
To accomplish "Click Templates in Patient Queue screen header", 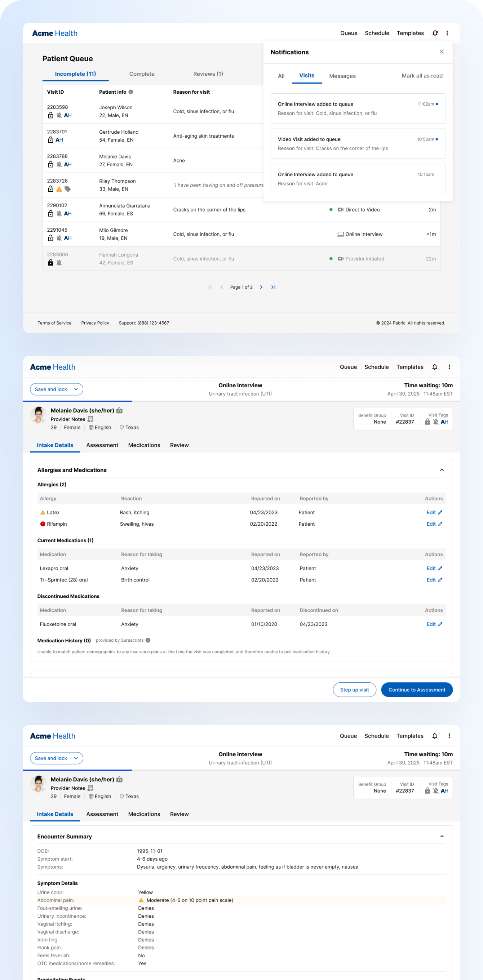I will click(x=410, y=33).
